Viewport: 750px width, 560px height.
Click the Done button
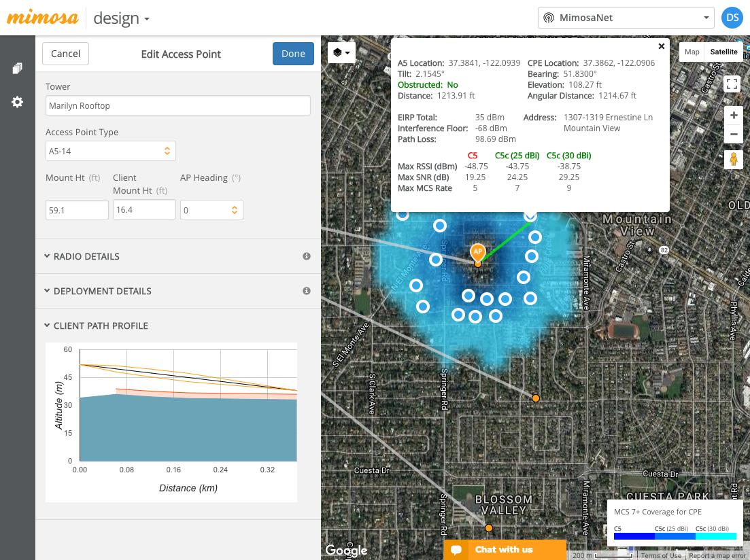click(x=293, y=54)
